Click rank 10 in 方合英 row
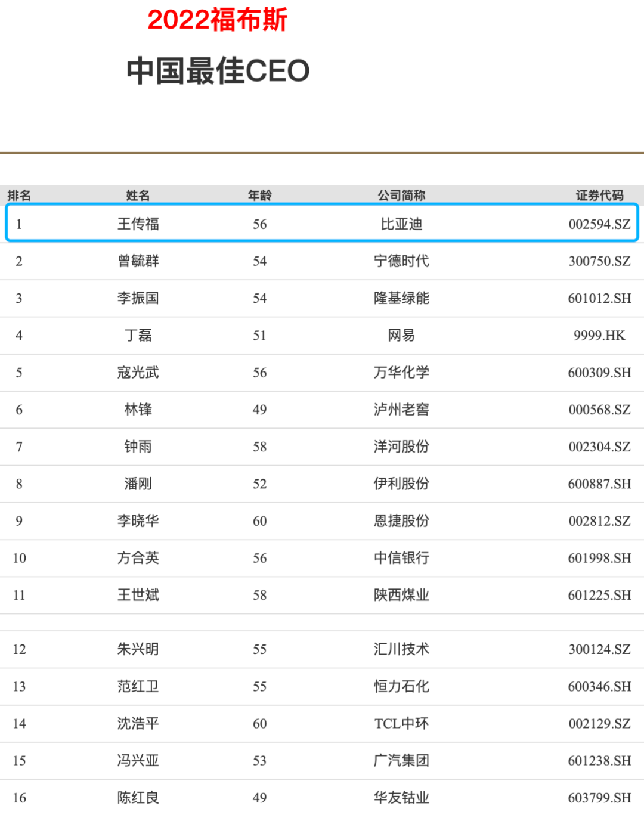The width and height of the screenshot is (644, 815). pyautogui.click(x=19, y=558)
